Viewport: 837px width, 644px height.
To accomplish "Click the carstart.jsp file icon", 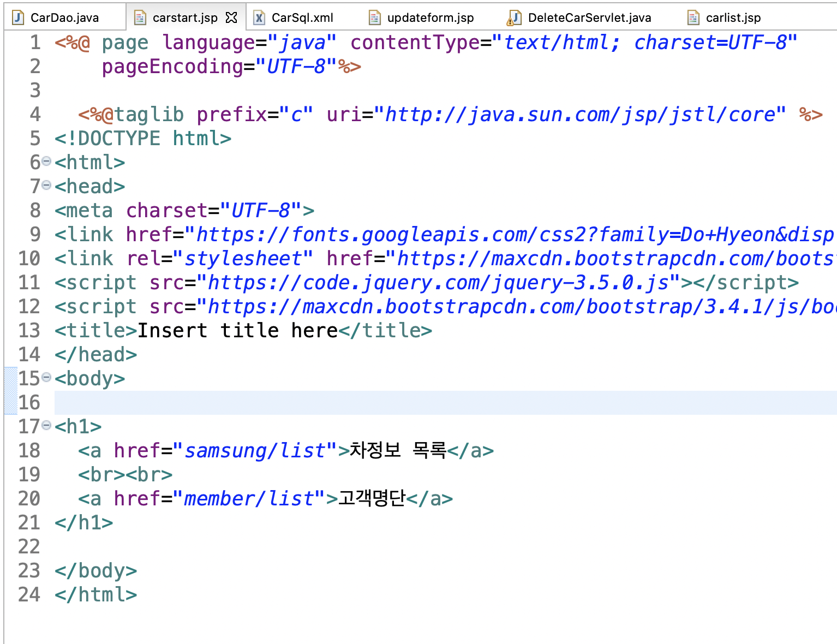I will [x=140, y=17].
